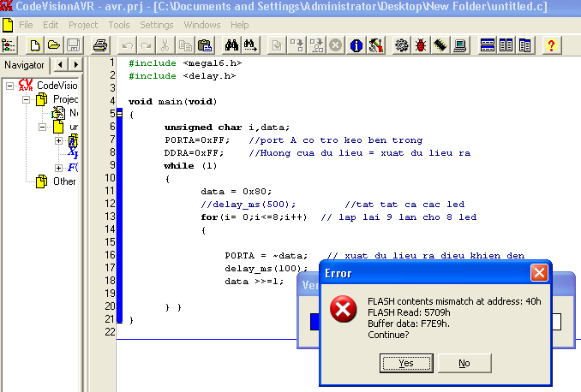Click the 'while (1)' code line

[x=190, y=166]
